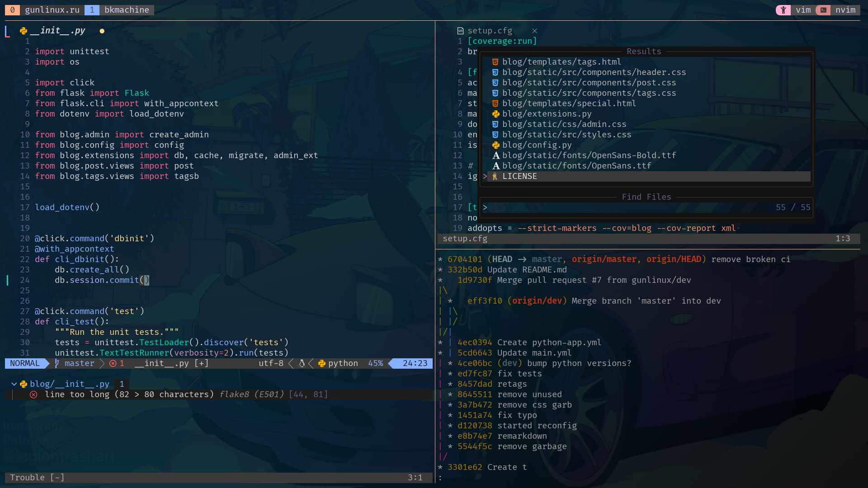868x488 pixels.
Task: Click commit hash 6704101 in git log
Action: coord(465,259)
